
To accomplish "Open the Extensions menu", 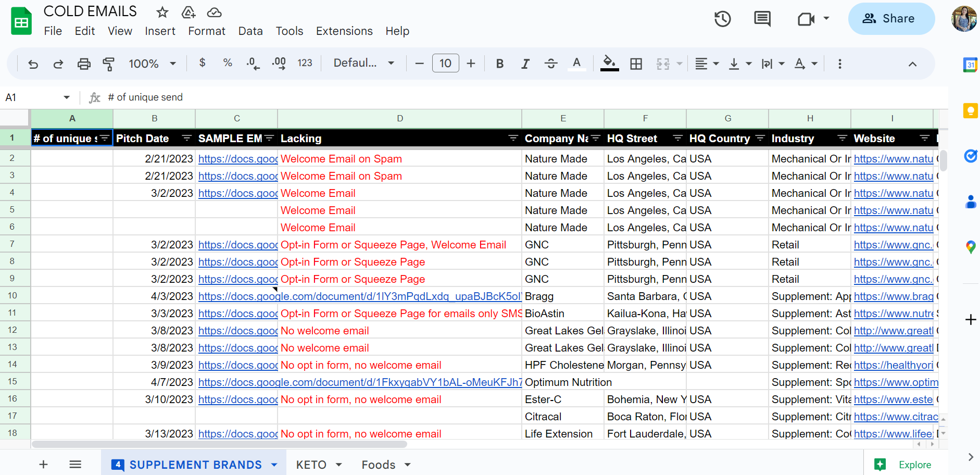I will point(344,31).
